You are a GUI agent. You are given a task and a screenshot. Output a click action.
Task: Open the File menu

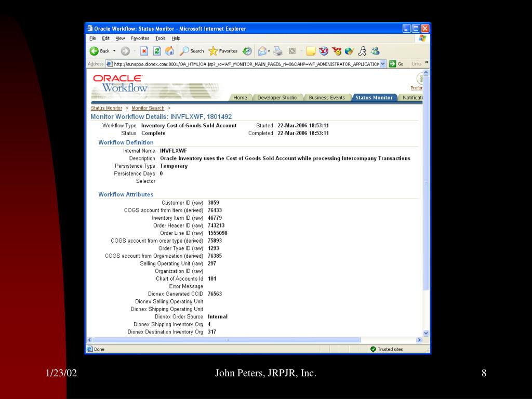click(92, 38)
